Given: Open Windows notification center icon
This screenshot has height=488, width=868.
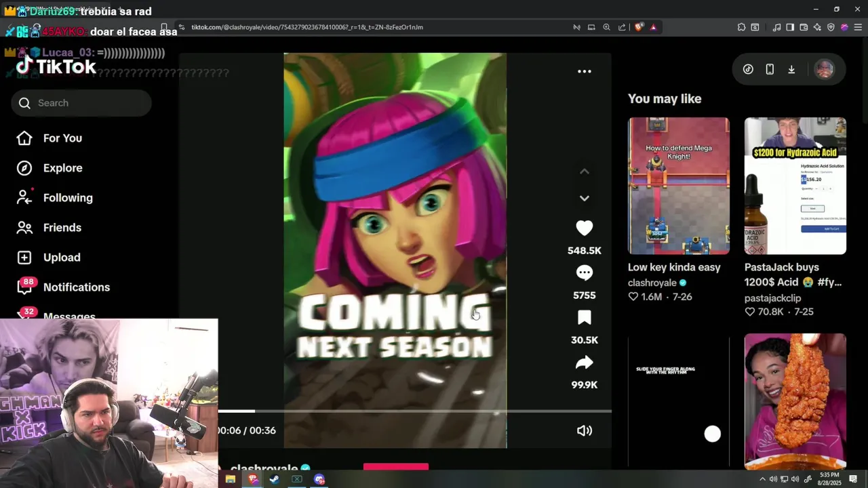Looking at the screenshot, I should click(853, 479).
